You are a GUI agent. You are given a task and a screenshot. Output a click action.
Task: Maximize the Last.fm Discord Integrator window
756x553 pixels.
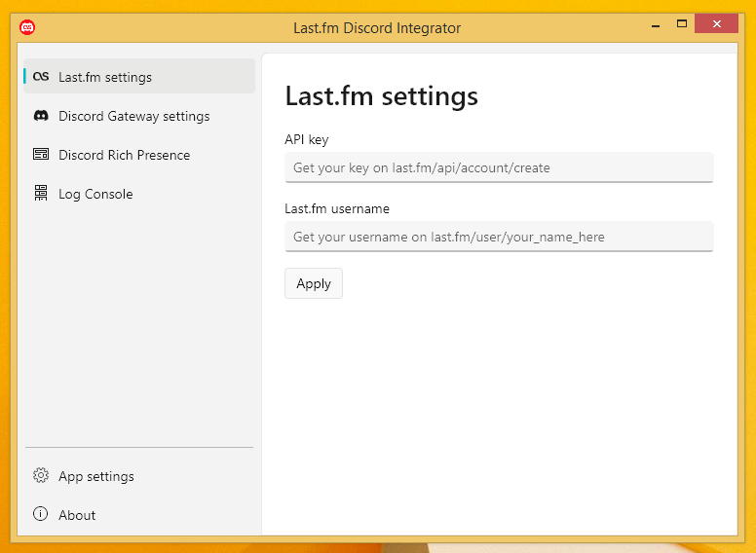pyautogui.click(x=682, y=23)
